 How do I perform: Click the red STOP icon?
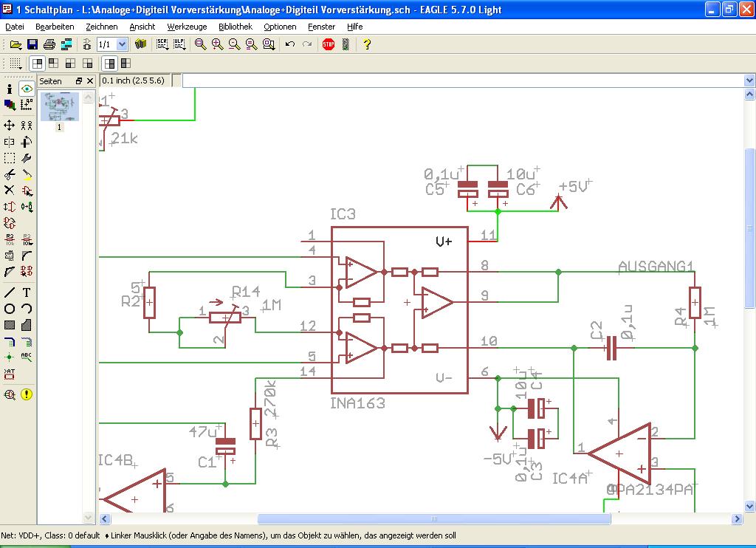329,44
